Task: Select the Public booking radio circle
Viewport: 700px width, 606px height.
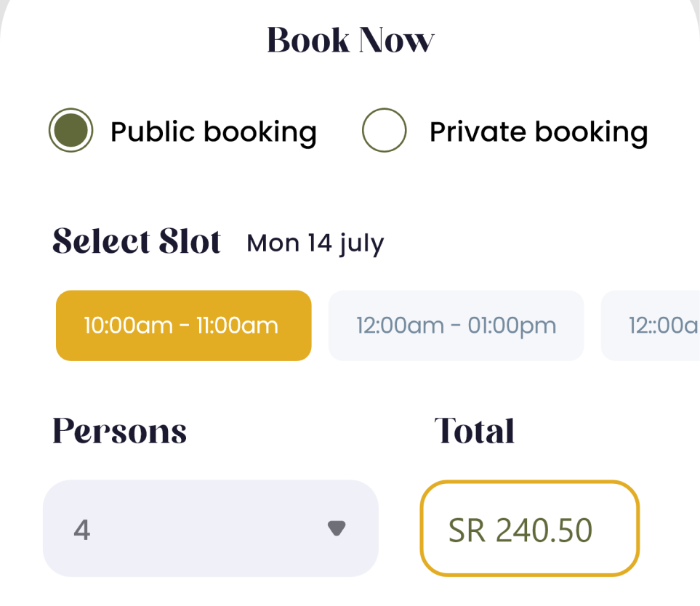Action: [x=71, y=131]
